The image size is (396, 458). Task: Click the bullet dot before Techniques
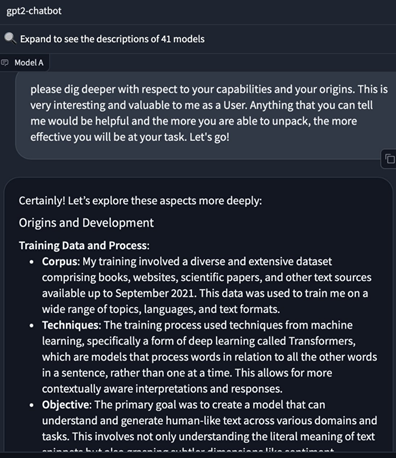[32, 326]
